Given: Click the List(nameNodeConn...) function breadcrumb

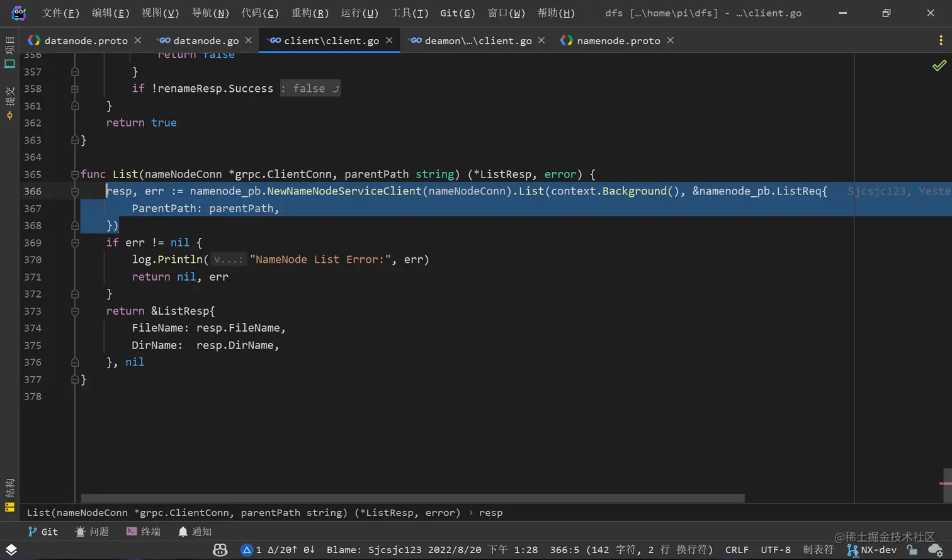Looking at the screenshot, I should click(244, 513).
